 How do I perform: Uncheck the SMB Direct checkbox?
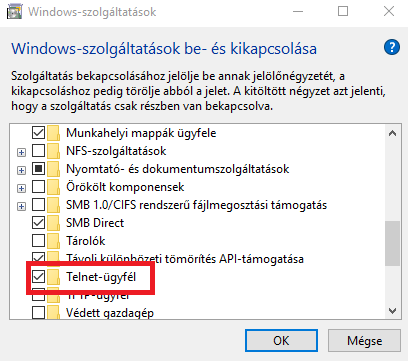point(38,222)
